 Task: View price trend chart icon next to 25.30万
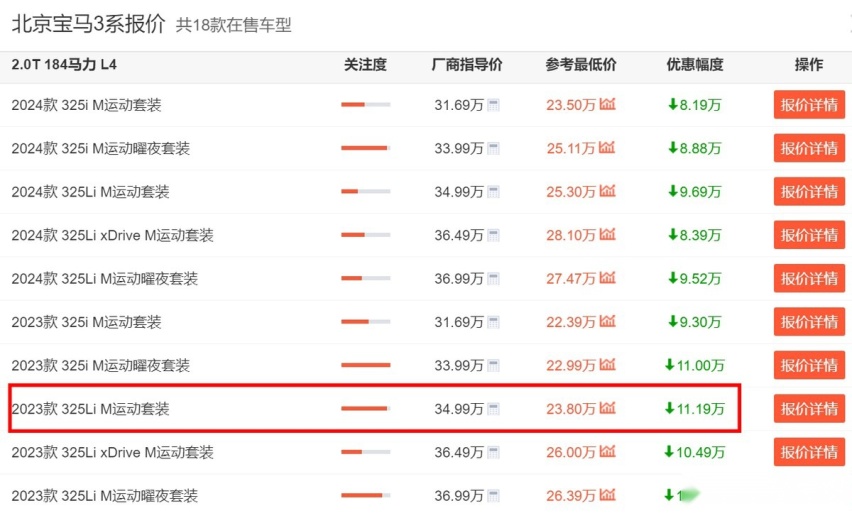tap(607, 191)
